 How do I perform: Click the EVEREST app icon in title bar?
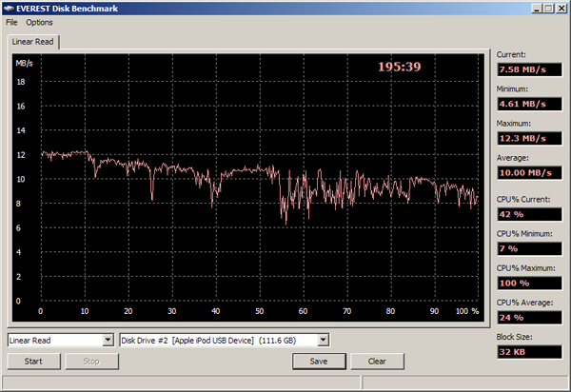[x=9, y=8]
